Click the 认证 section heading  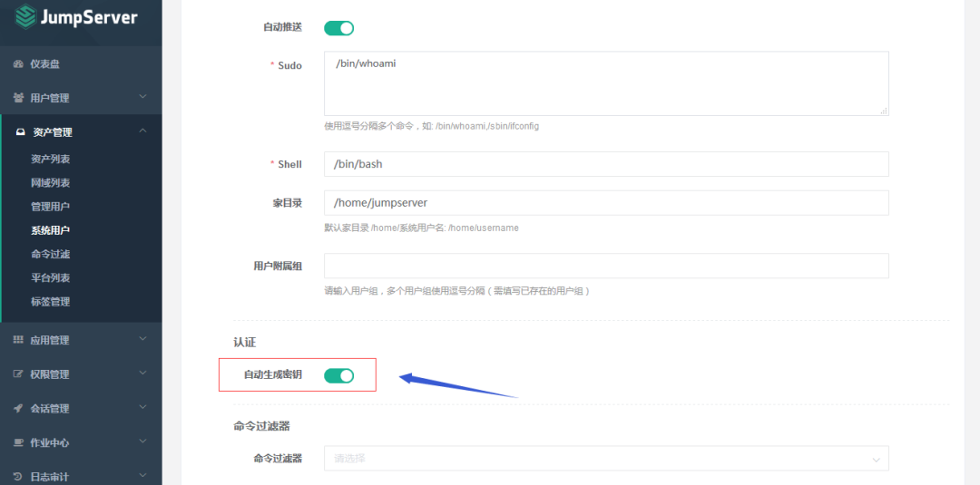[x=245, y=342]
